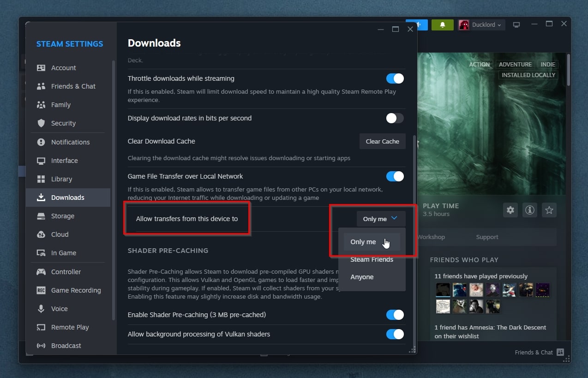The width and height of the screenshot is (588, 378).
Task: Click first friend avatar in Friends Who Play
Action: click(x=443, y=290)
